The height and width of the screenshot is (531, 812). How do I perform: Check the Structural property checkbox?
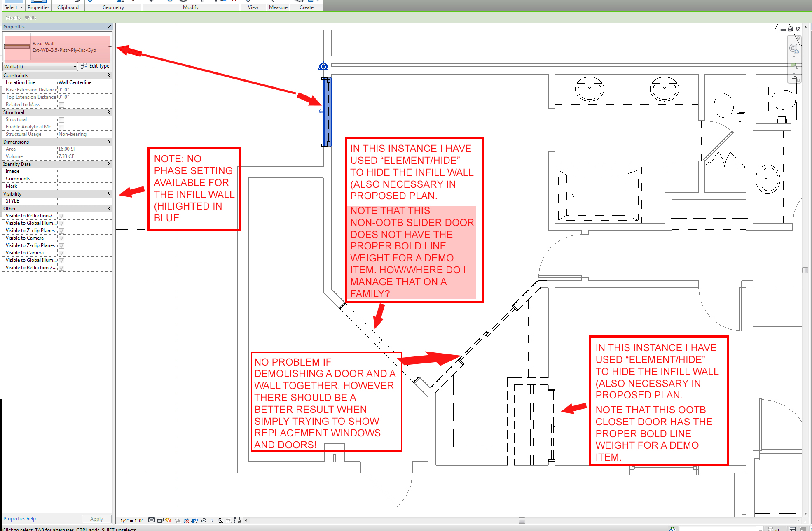(x=62, y=120)
